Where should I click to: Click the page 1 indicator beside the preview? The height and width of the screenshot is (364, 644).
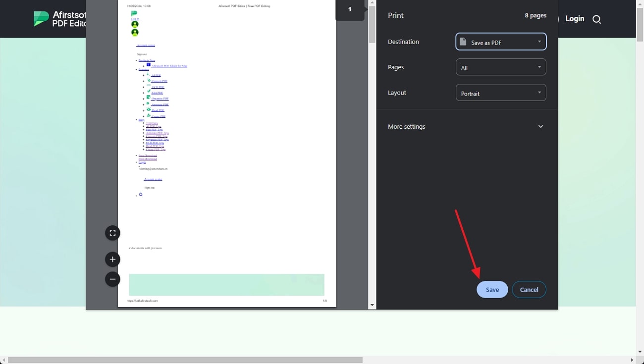coord(350,9)
